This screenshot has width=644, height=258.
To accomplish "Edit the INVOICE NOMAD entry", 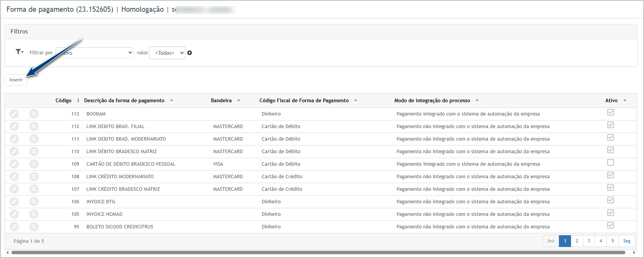I will [x=14, y=214].
